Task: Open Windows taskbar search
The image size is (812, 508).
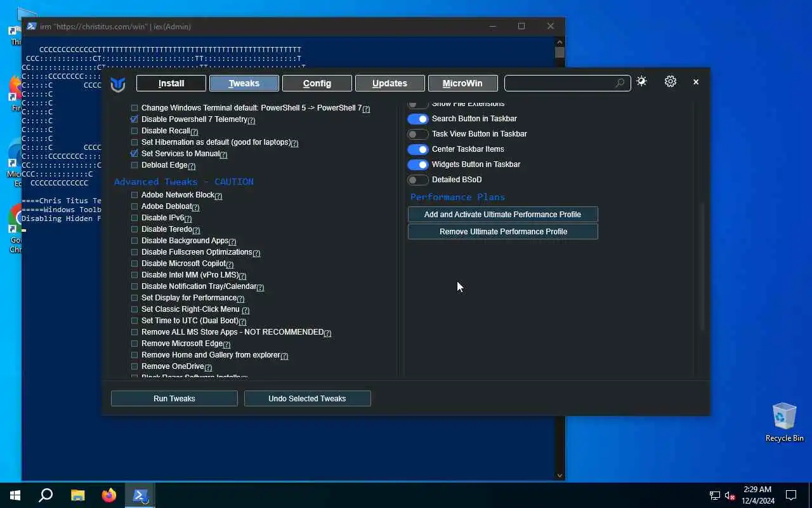Action: tap(46, 495)
